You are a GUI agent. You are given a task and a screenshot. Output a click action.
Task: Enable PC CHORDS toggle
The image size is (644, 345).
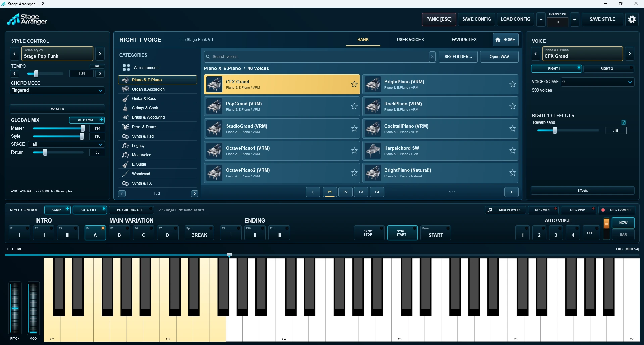(x=132, y=210)
